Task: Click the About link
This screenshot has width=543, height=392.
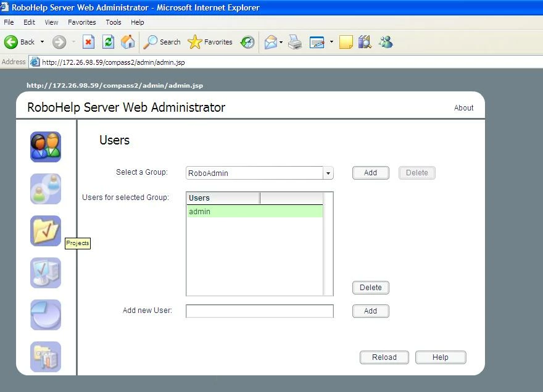Action: point(463,108)
